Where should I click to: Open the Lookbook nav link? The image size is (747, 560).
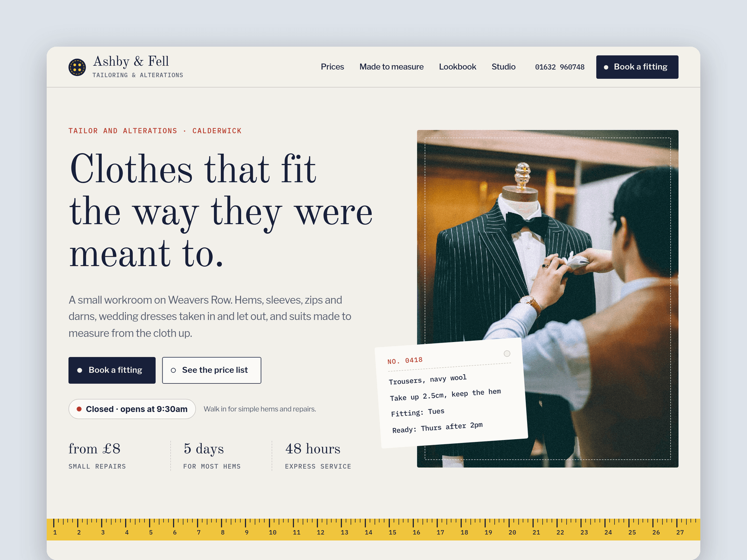click(458, 67)
